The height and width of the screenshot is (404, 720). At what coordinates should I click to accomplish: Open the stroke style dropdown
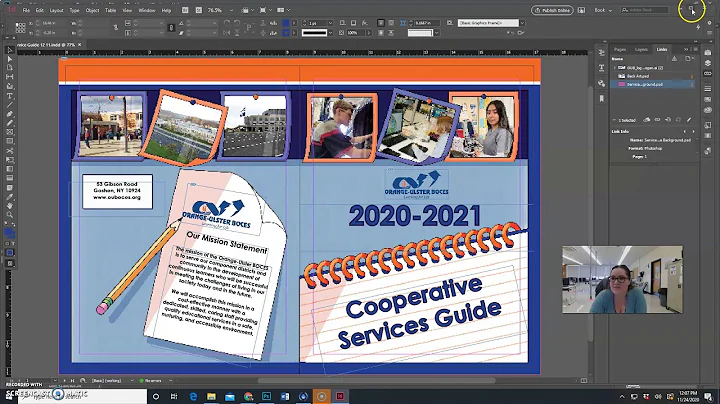330,33
